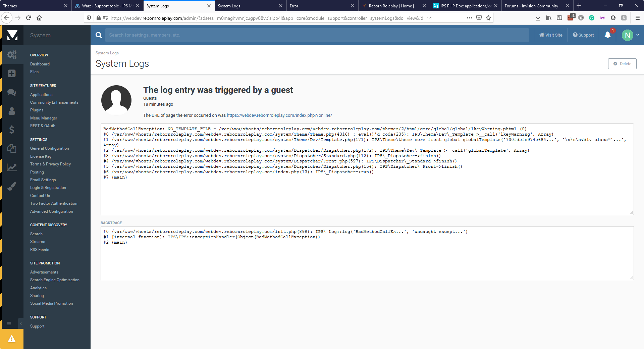Open Search Engine Optimization item
The image size is (644, 349).
(x=55, y=280)
